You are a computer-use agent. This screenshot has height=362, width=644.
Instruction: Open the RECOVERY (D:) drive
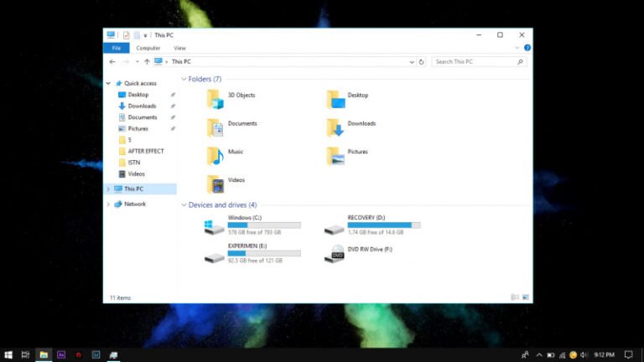(x=335, y=227)
